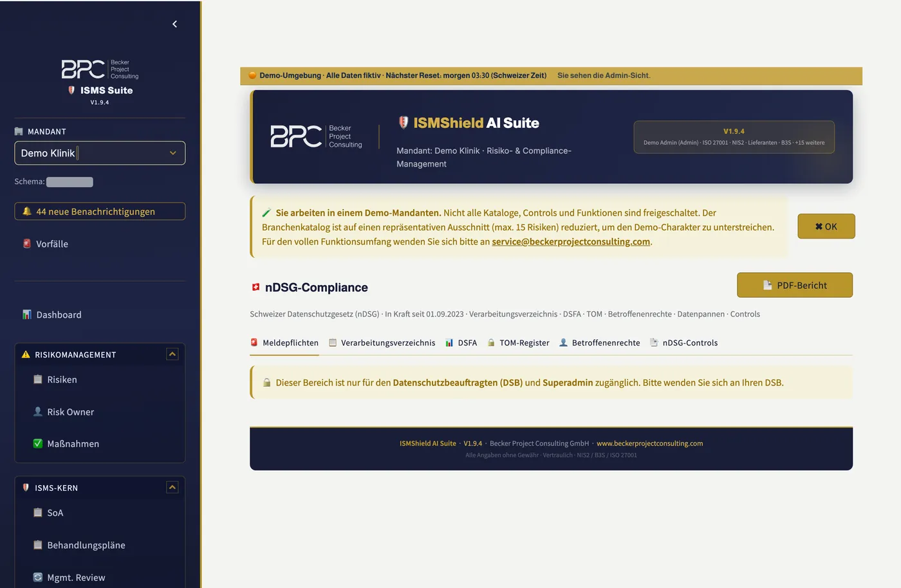The width and height of the screenshot is (901, 588).
Task: Click the person icon on Betroffenenrechte tab
Action: pos(563,342)
